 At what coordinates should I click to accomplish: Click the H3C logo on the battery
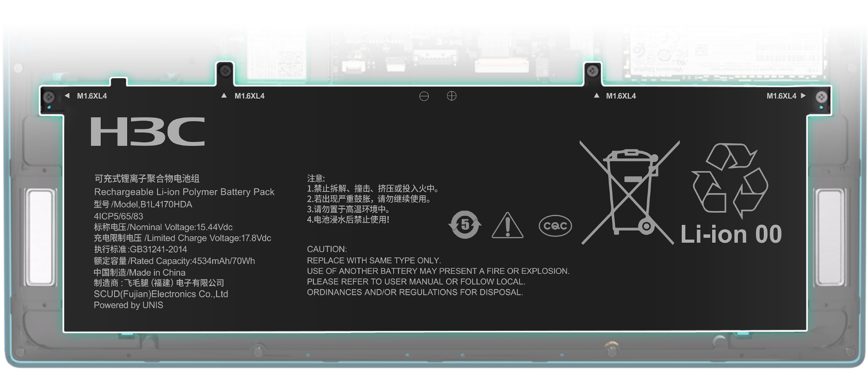[x=147, y=132]
